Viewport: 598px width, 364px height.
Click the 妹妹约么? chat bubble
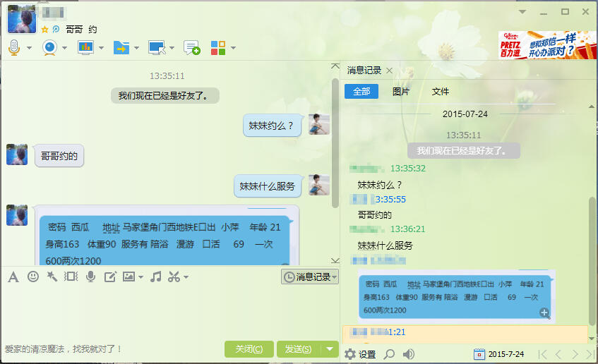click(x=272, y=126)
